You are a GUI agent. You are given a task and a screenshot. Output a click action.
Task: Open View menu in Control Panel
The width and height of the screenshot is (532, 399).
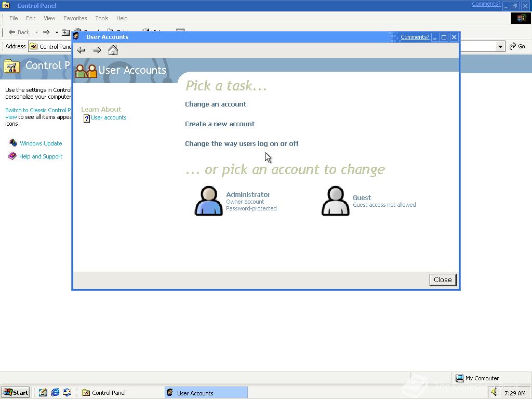[49, 18]
